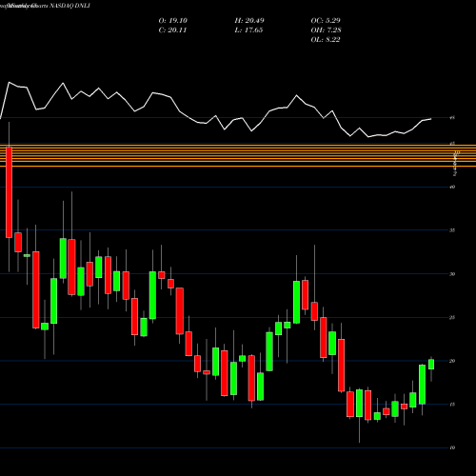Click the 30 price axis label

point(452,274)
